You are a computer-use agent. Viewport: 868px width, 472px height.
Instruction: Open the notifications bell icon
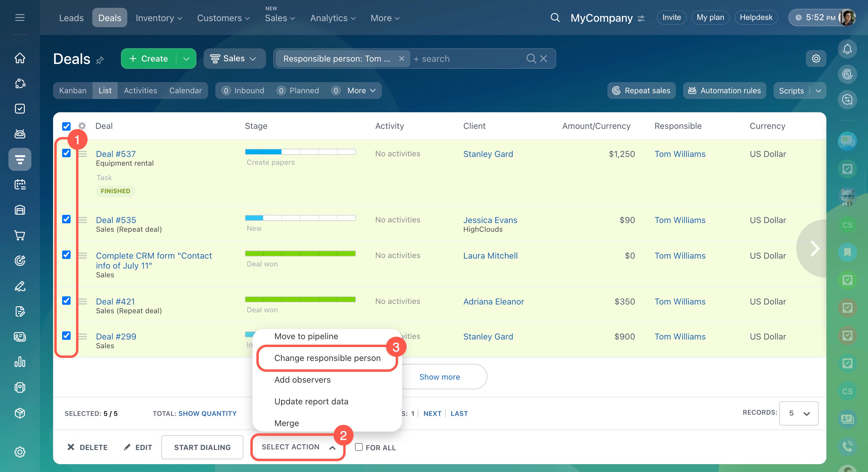click(x=847, y=49)
